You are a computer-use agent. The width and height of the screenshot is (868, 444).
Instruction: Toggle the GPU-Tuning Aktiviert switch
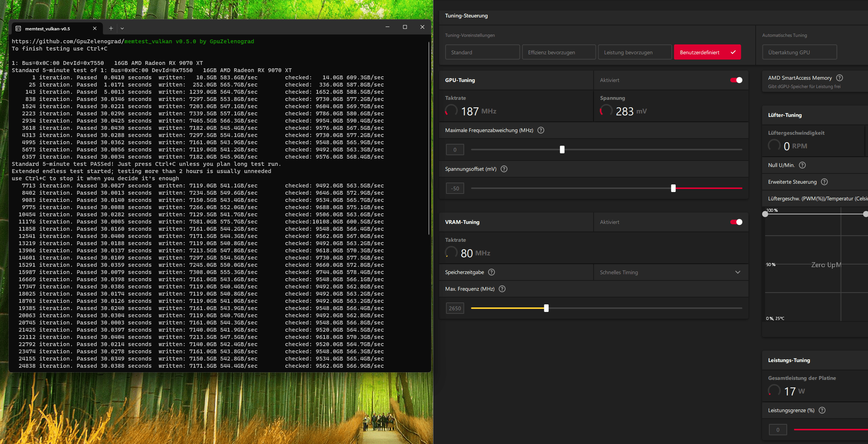point(736,80)
